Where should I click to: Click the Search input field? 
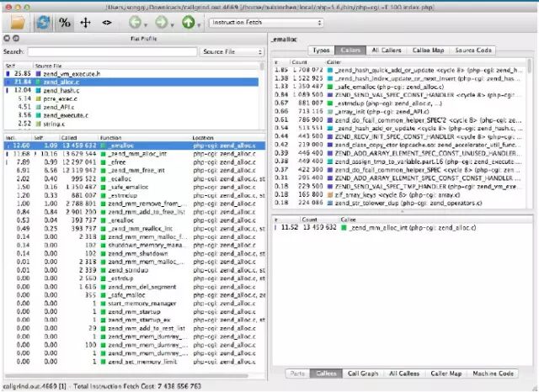[112, 52]
